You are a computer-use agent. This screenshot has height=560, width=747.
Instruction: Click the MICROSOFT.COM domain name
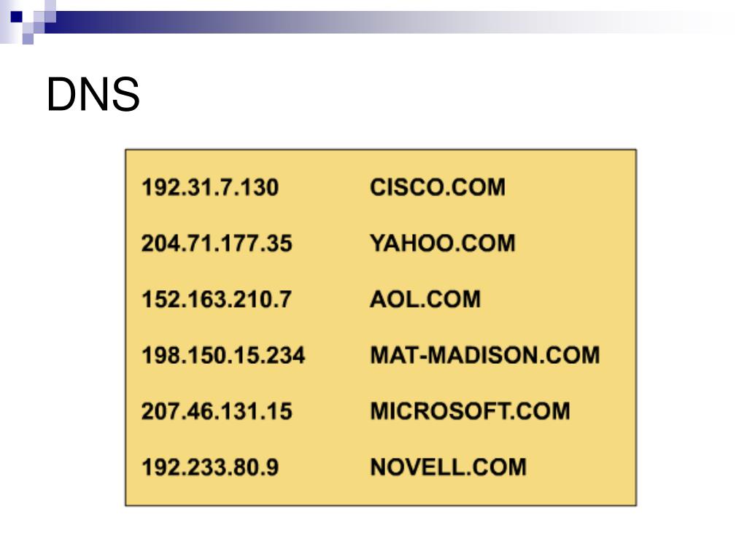(x=470, y=411)
